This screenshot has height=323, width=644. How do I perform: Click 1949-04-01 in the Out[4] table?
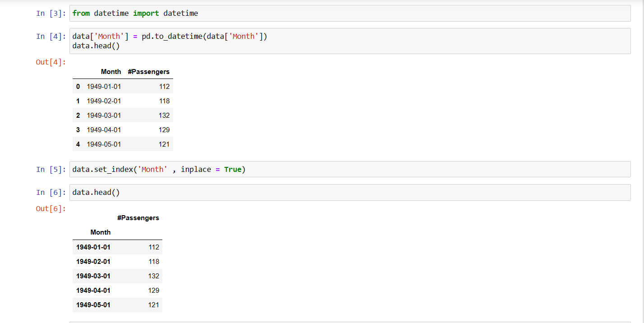(104, 130)
